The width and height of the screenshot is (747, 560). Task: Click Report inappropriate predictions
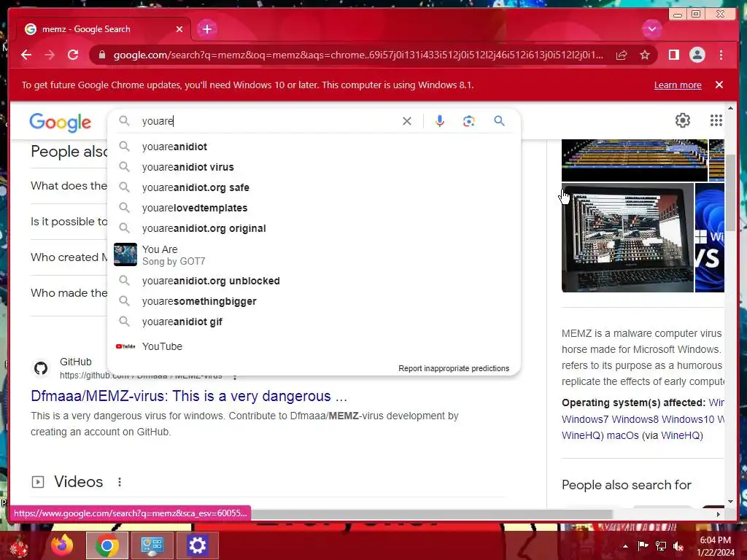pyautogui.click(x=454, y=368)
